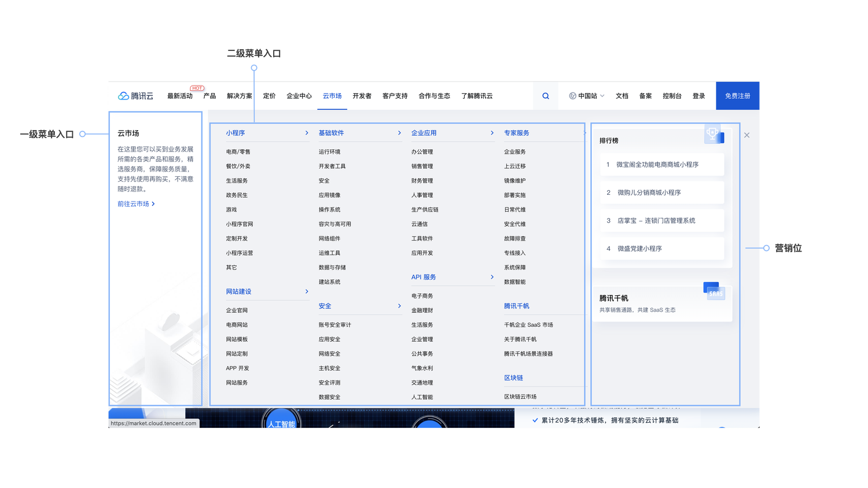This screenshot has height=488, width=868.
Task: Expand the 小程序 category chevron
Action: click(x=307, y=133)
